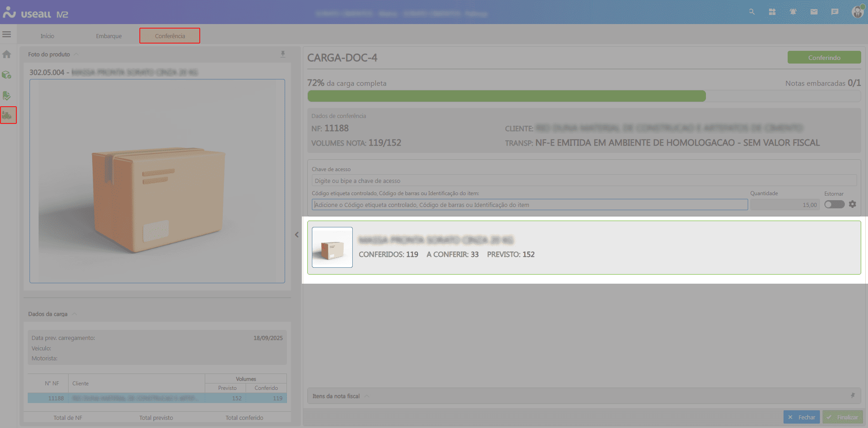Image resolution: width=868 pixels, height=428 pixels.
Task: Open the settings gear next to Estornar
Action: pyautogui.click(x=853, y=204)
